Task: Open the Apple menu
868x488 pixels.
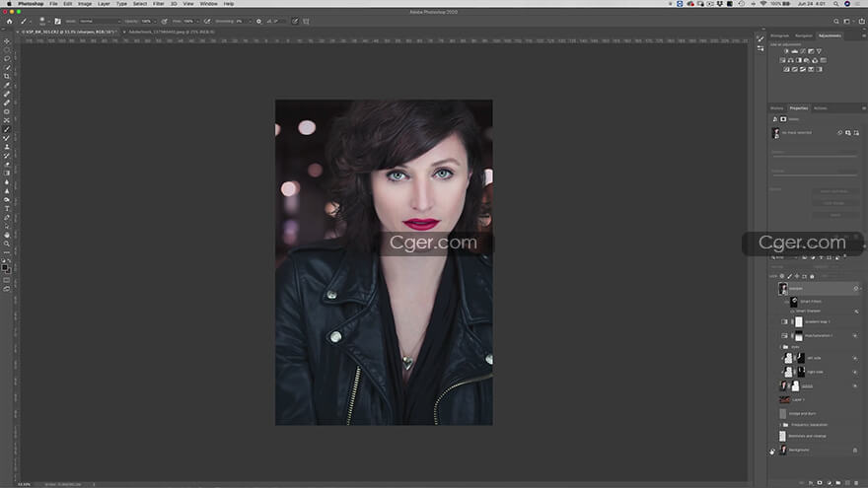Action: [9, 3]
